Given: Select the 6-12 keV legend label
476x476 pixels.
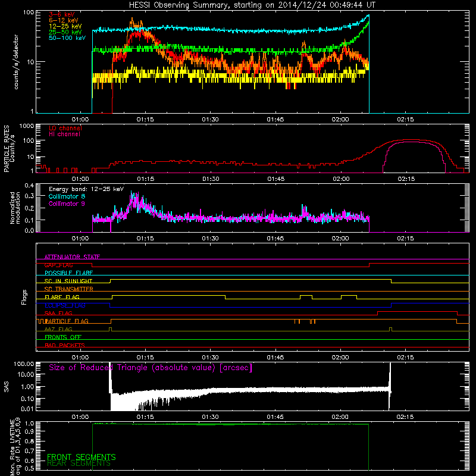Looking at the screenshot, I should click(64, 20).
